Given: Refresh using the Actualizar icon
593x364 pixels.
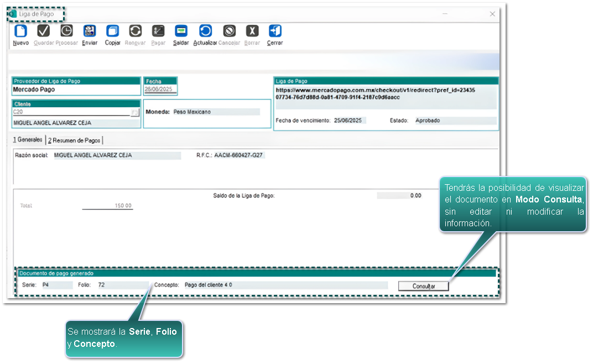Looking at the screenshot, I should (x=205, y=32).
